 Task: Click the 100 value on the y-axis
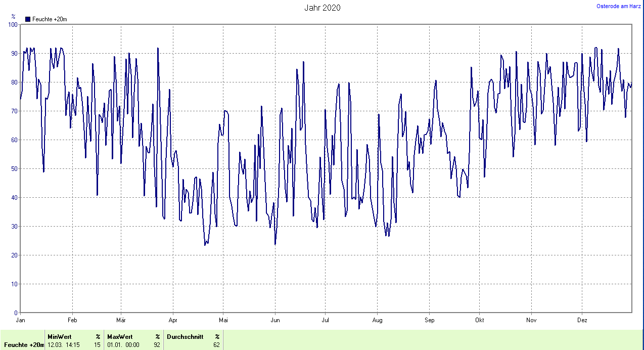point(13,25)
